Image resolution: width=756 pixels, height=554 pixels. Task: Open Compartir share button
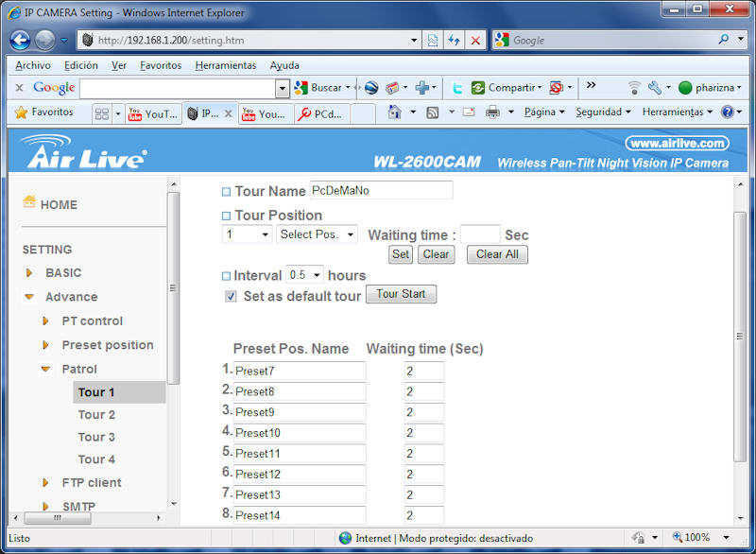tap(507, 88)
